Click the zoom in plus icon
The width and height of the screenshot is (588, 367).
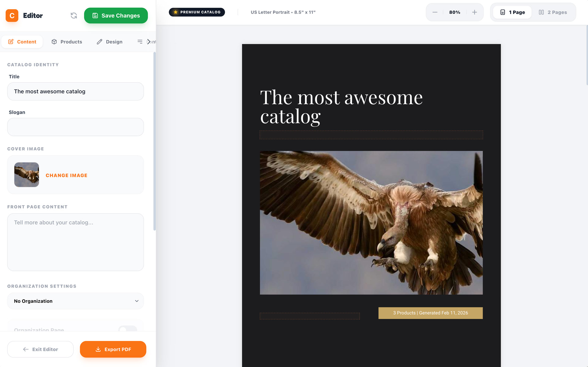pos(474,12)
